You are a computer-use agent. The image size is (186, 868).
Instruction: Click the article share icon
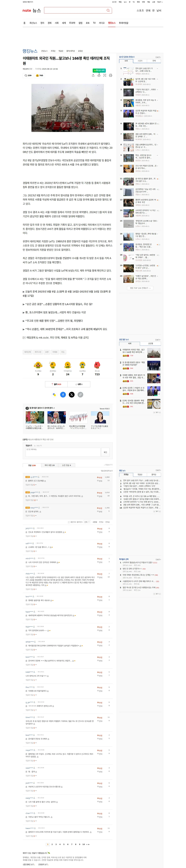(93, 75)
